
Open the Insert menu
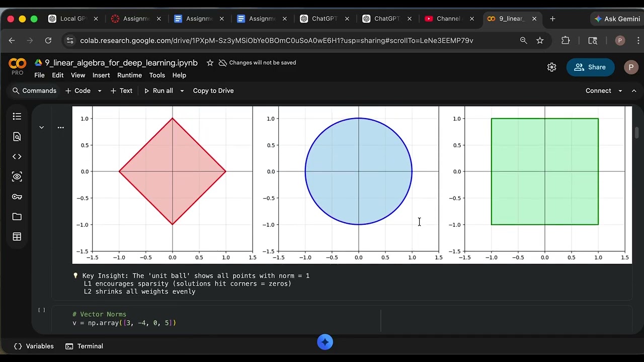pos(101,75)
